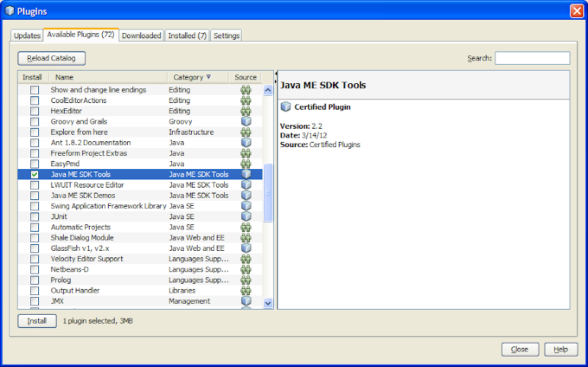Open the Installed (7) tab

coord(187,35)
